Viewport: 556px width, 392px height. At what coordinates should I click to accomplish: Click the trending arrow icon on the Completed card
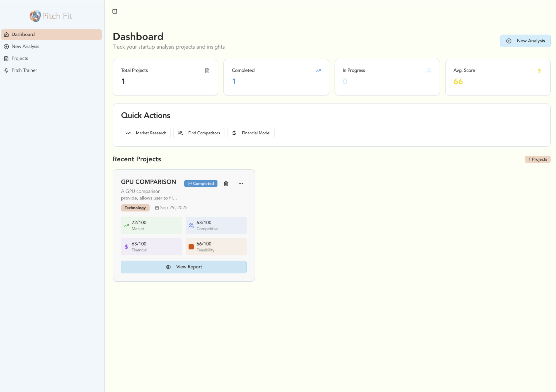[x=318, y=70]
